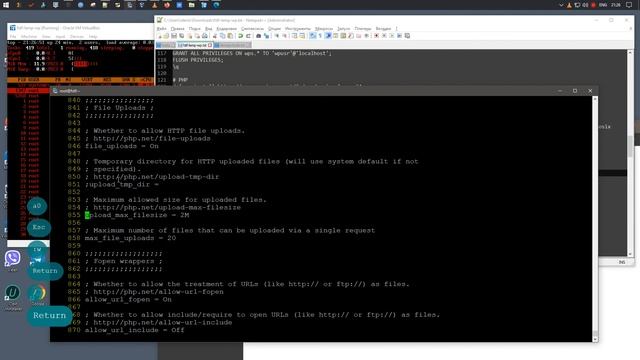Viewport: 640px width, 360px height.
Task: Open Windows Start menu
Action: [6, 5]
